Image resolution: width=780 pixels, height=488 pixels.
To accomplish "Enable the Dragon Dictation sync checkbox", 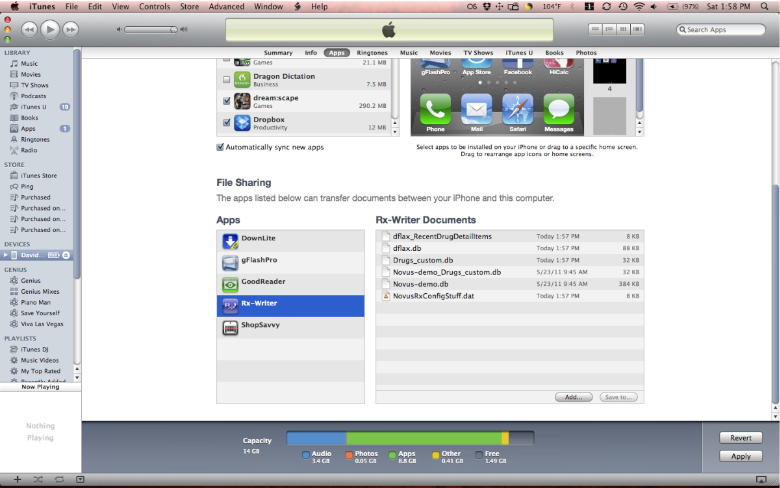I will (x=226, y=80).
